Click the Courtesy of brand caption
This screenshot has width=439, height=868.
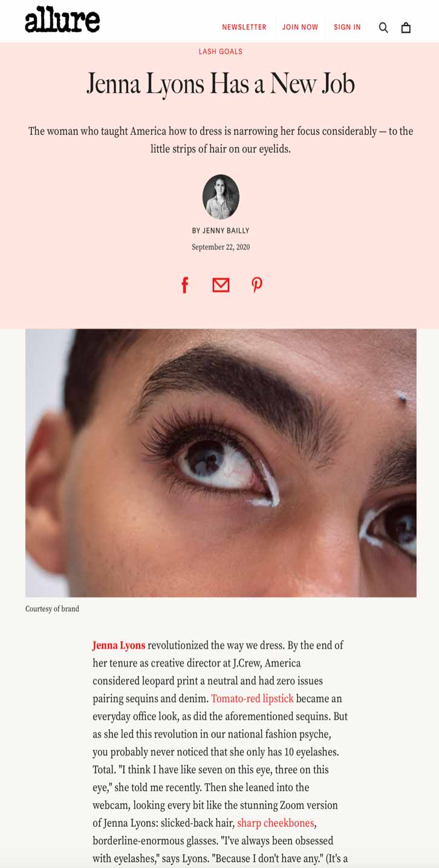click(52, 609)
